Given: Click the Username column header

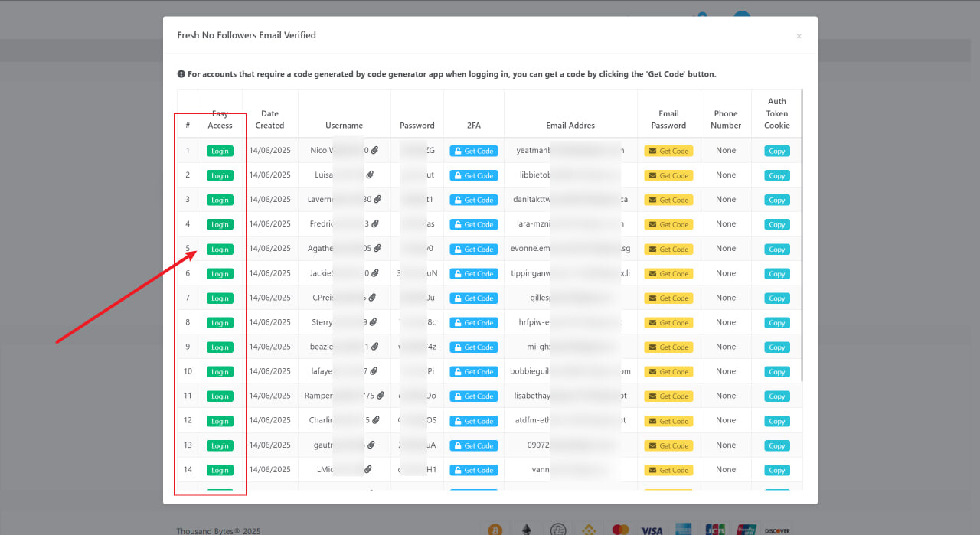Looking at the screenshot, I should point(344,126).
